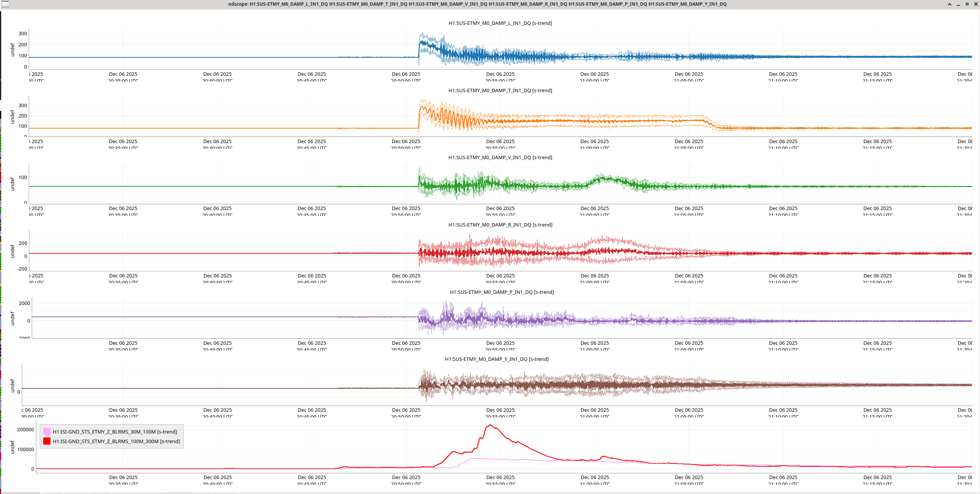Maximize the ndscope window
Image resolution: width=980 pixels, height=494 pixels.
click(967, 4)
